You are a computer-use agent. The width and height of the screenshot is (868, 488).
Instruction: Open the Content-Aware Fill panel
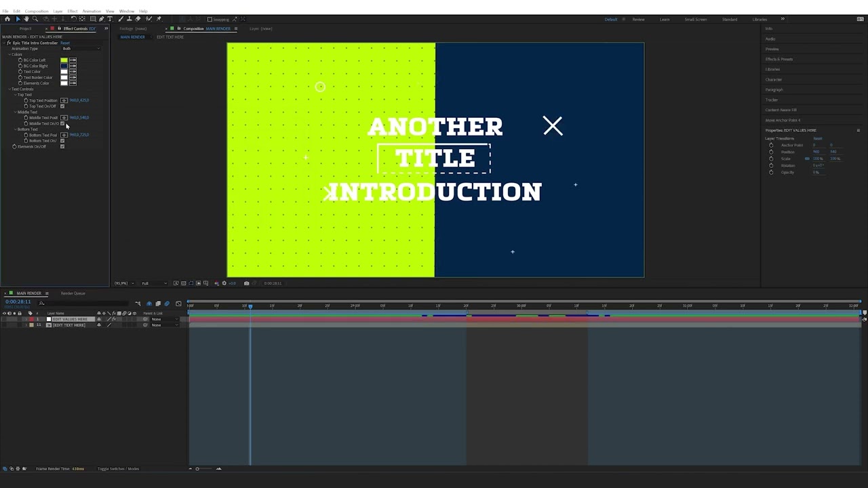pyautogui.click(x=781, y=110)
